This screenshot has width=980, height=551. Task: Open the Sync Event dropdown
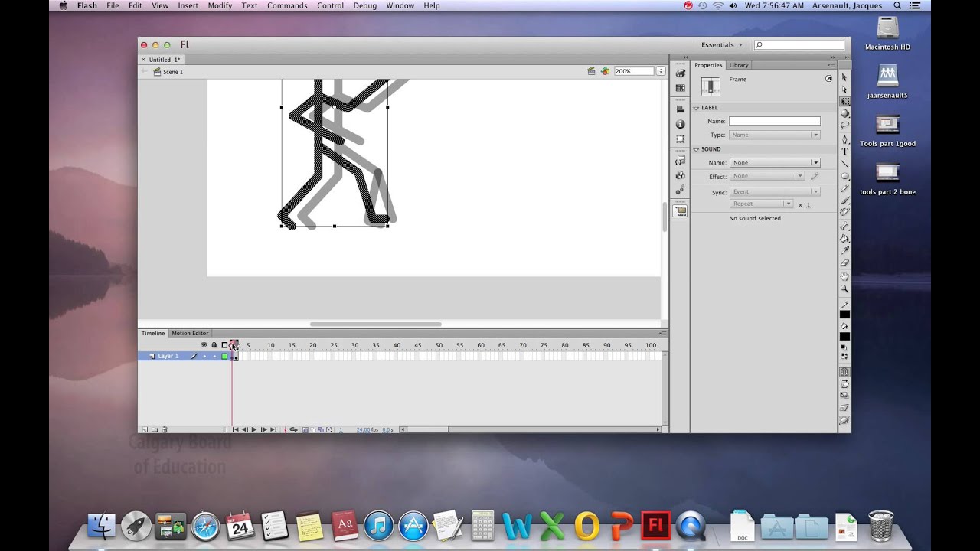[x=775, y=191]
